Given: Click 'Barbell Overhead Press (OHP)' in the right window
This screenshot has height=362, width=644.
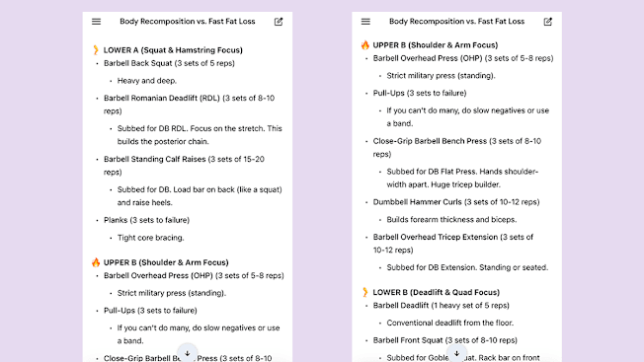Looking at the screenshot, I should tap(463, 58).
